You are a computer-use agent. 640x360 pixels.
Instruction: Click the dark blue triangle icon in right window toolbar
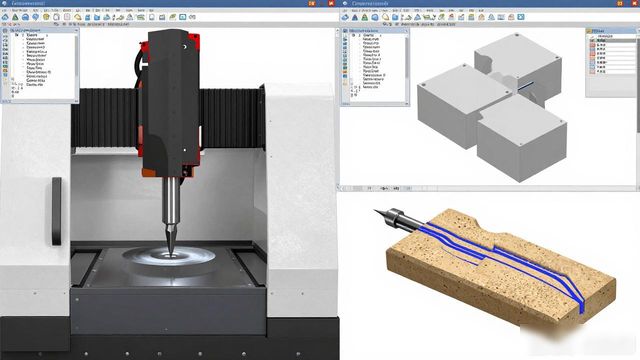pyautogui.click(x=355, y=17)
